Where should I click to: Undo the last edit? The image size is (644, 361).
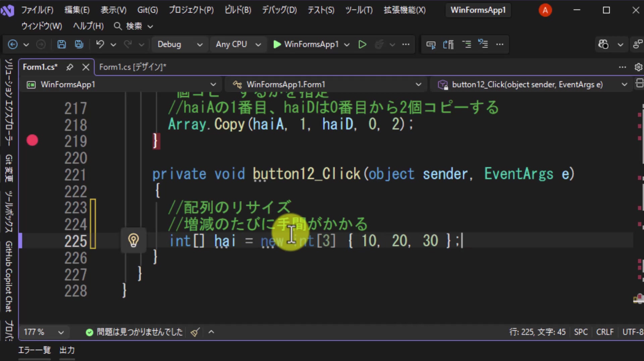[x=100, y=44]
